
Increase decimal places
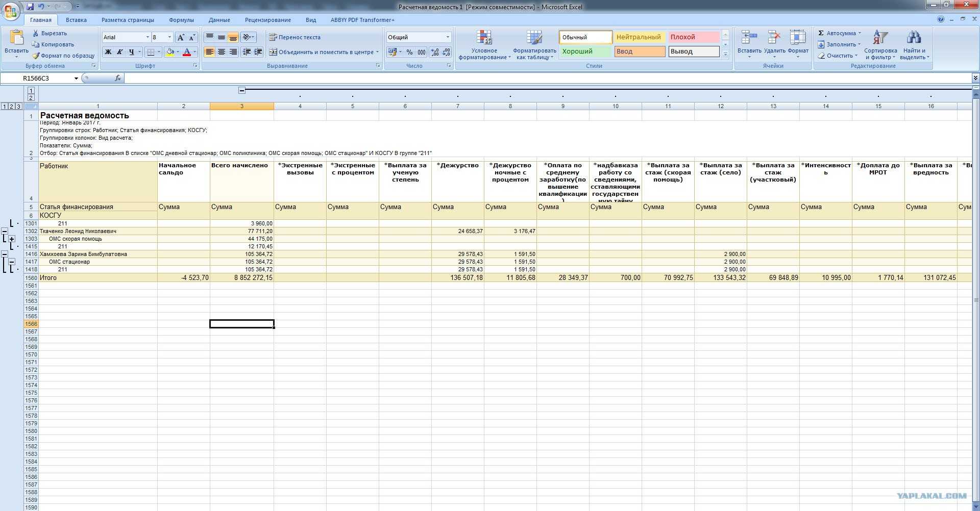434,52
